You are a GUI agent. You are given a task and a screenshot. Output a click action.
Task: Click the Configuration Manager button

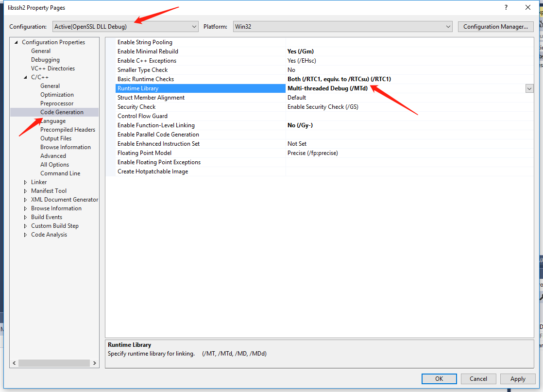point(495,27)
